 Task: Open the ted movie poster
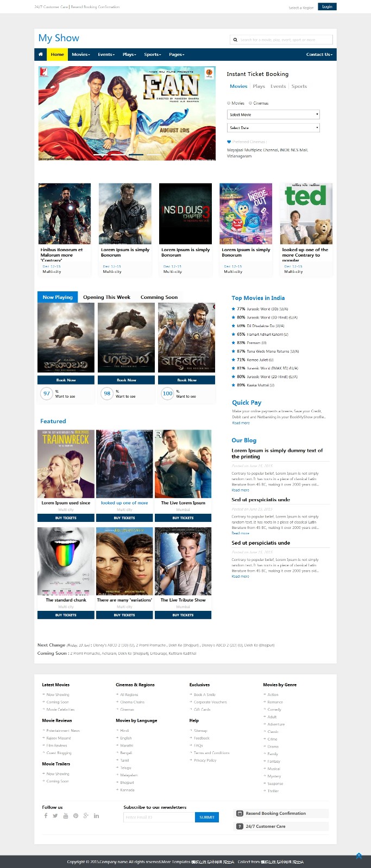tap(306, 214)
